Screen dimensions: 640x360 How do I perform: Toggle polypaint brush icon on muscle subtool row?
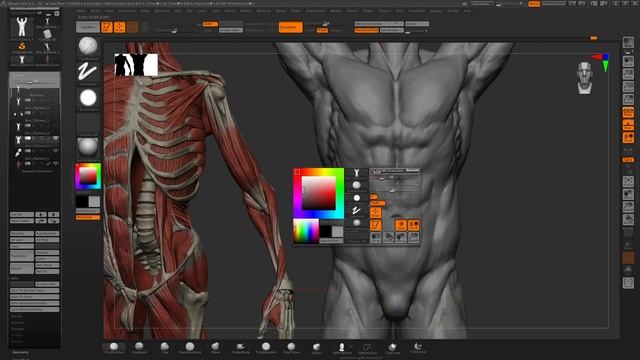tap(49, 163)
